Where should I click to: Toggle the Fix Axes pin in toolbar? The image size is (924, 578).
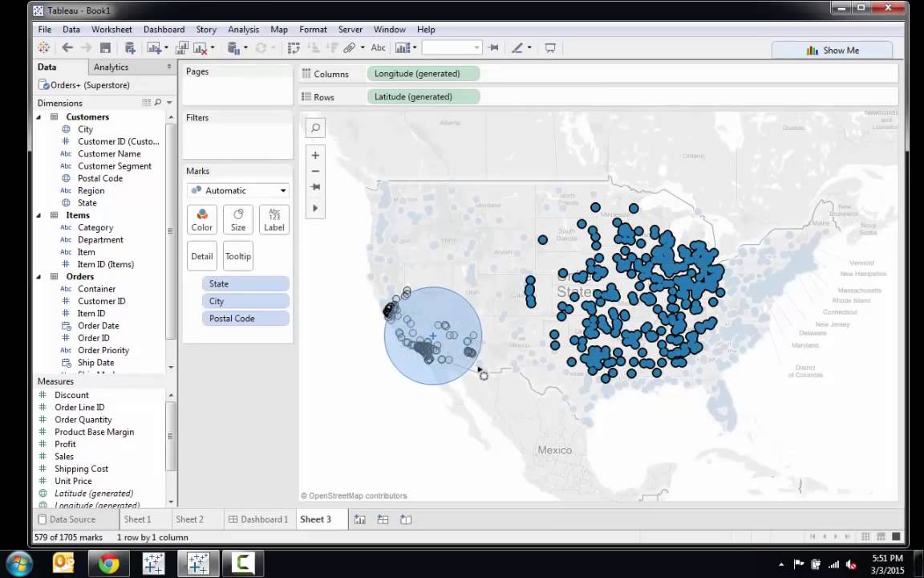[494, 48]
